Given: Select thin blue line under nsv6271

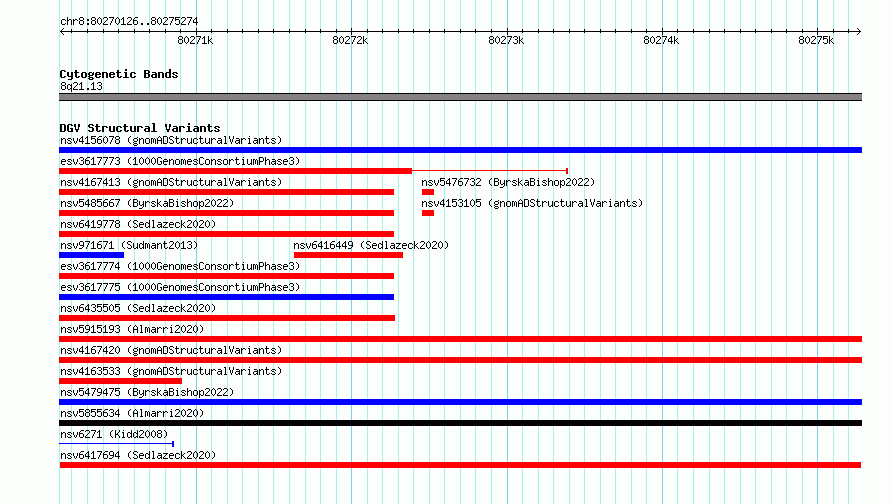Looking at the screenshot, I should (116, 444).
